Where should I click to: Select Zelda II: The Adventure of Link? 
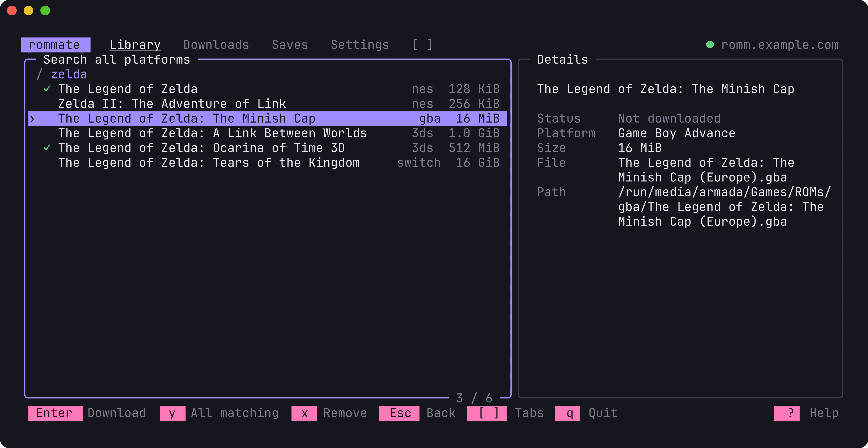point(268,104)
